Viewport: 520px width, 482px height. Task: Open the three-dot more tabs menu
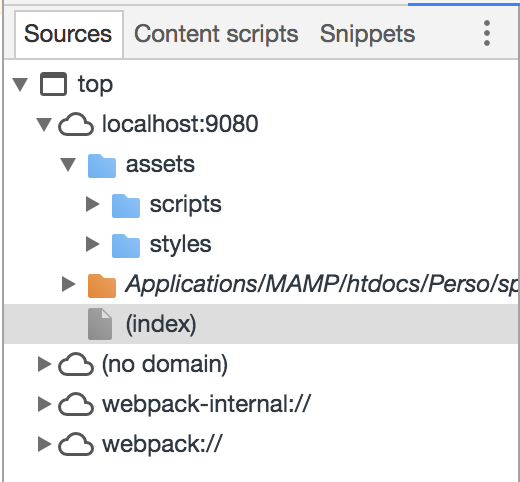(x=487, y=33)
